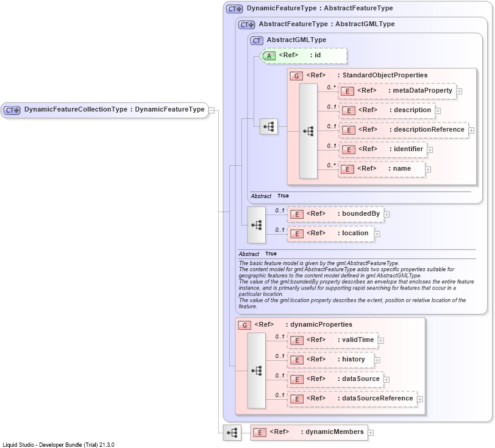
Task: Click the ': dataSourceReference' label text
Action: coord(376,399)
